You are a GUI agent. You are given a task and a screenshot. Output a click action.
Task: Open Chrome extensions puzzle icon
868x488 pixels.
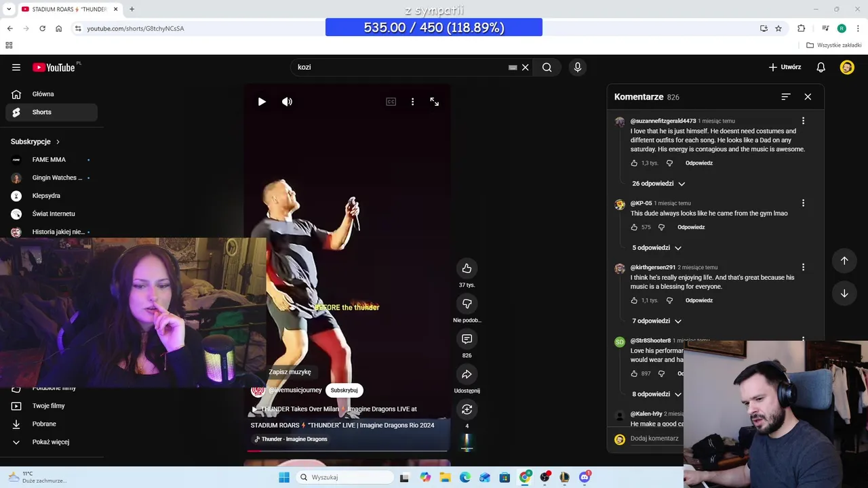[802, 28]
